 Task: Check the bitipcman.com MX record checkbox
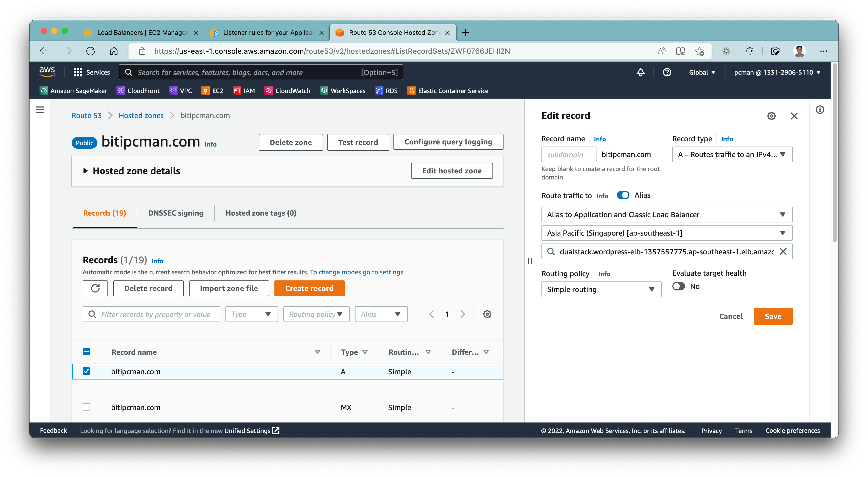pos(86,407)
